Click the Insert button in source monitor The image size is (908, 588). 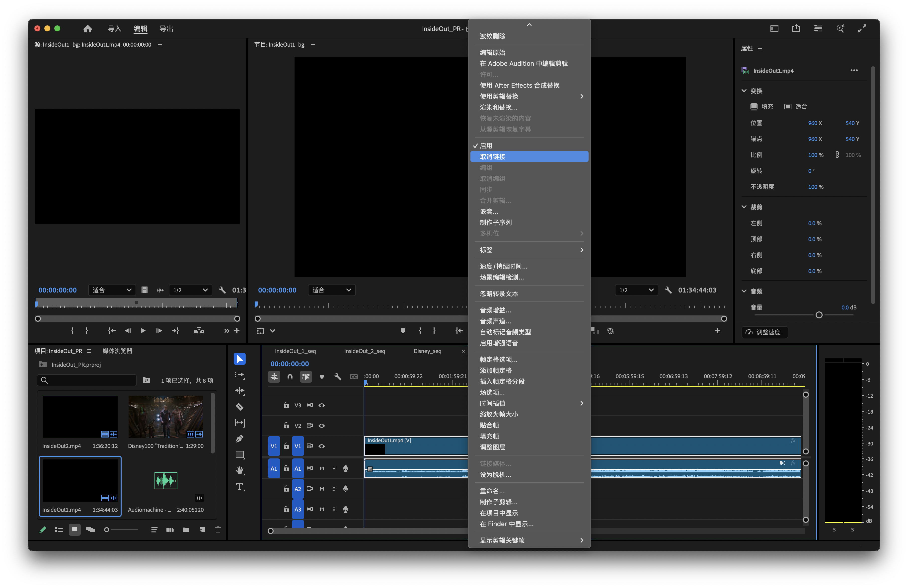tap(199, 330)
